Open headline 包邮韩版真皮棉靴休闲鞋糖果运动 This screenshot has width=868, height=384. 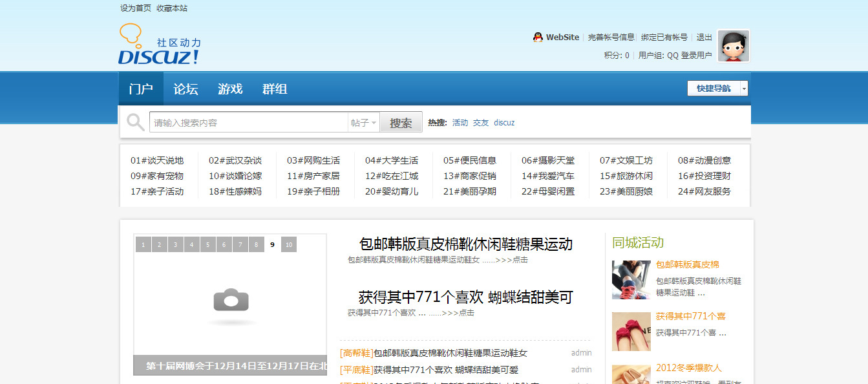pyautogui.click(x=466, y=244)
